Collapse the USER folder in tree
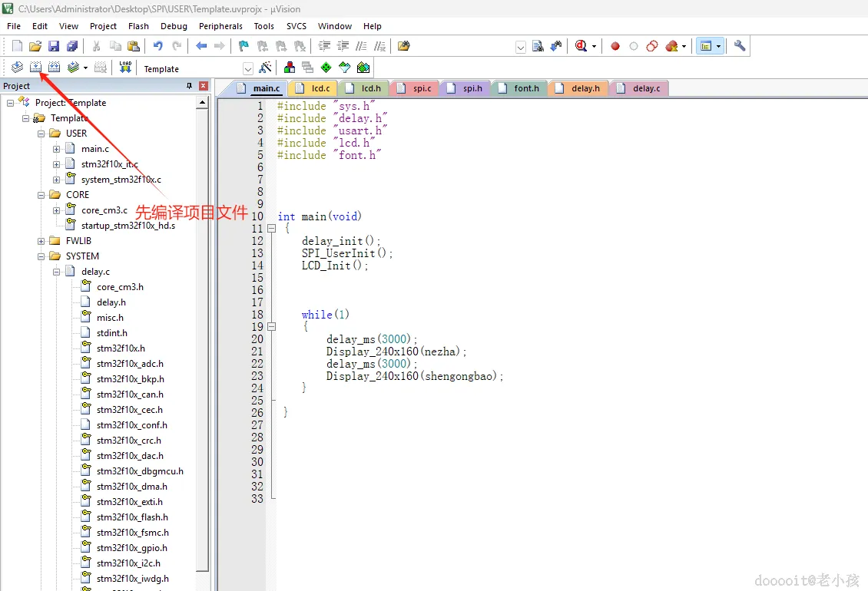The image size is (868, 591). point(41,134)
